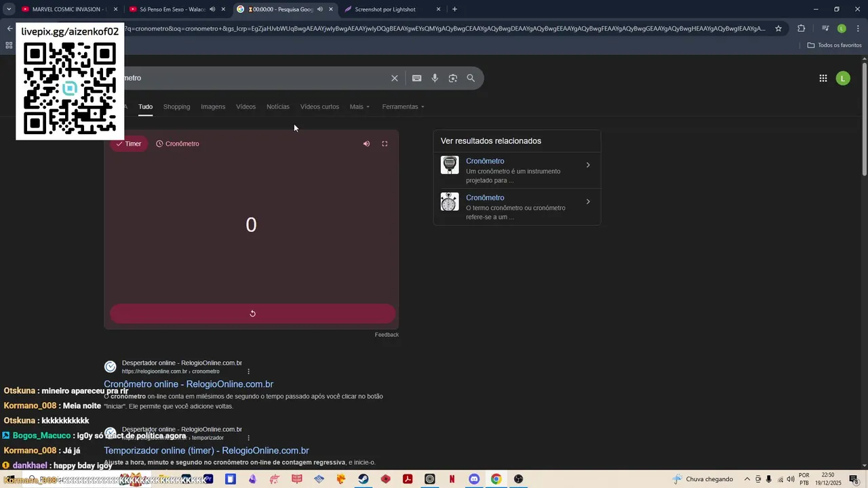Open Netflix from the taskbar
The width and height of the screenshot is (868, 488).
pyautogui.click(x=452, y=479)
